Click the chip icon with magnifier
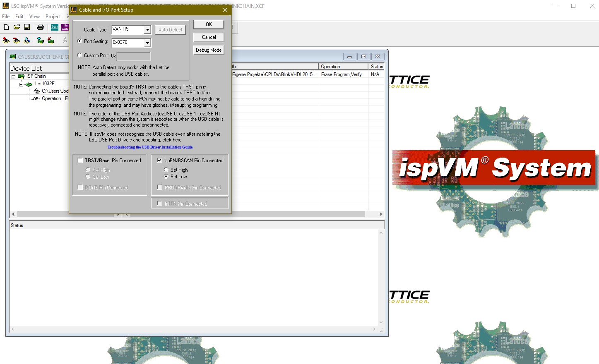The image size is (599, 364). point(27,40)
